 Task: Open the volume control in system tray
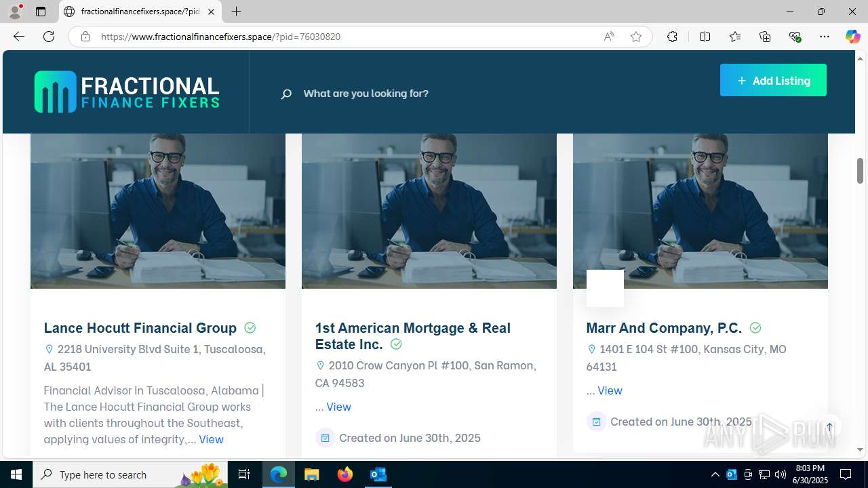coord(780,474)
